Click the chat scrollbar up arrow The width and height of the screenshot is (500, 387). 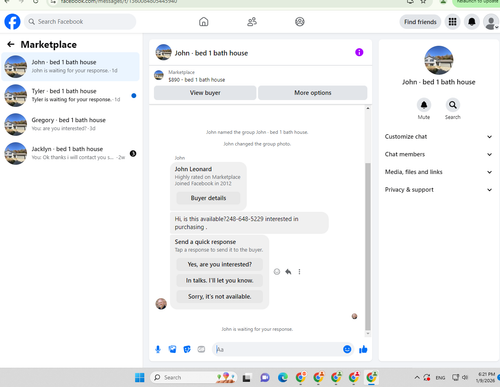click(368, 108)
